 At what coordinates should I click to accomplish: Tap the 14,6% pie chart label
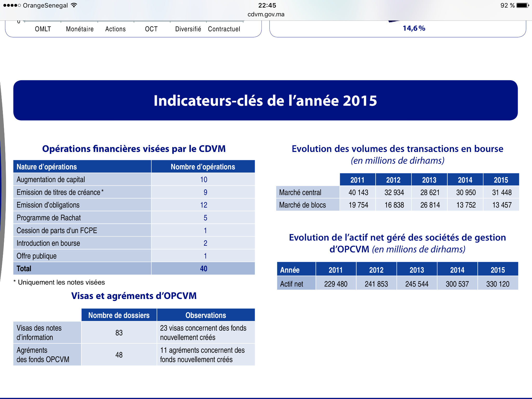point(414,28)
